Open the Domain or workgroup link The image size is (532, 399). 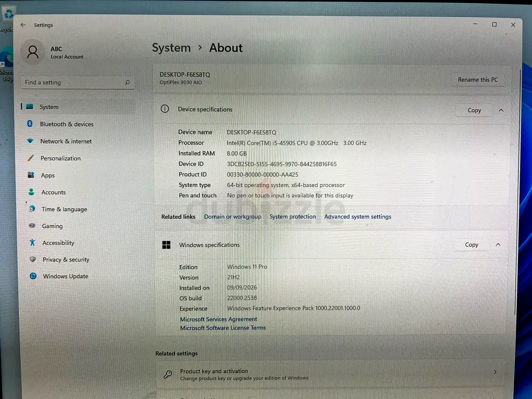point(233,216)
